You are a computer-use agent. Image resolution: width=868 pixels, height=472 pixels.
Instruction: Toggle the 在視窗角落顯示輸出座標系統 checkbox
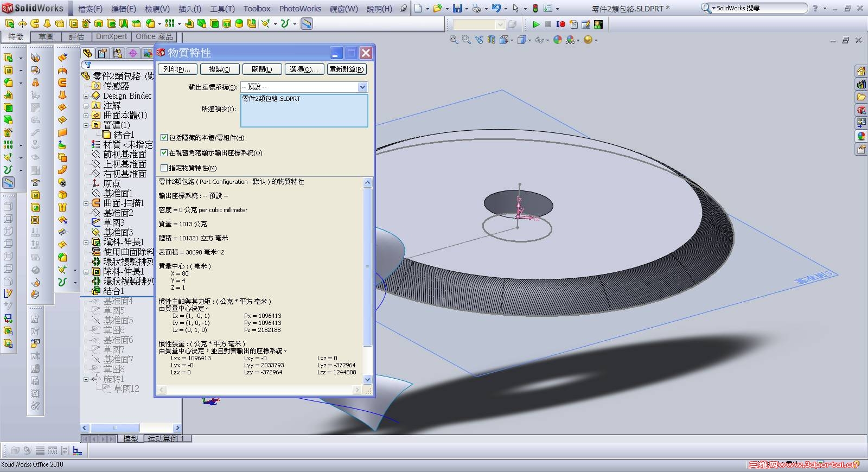164,153
